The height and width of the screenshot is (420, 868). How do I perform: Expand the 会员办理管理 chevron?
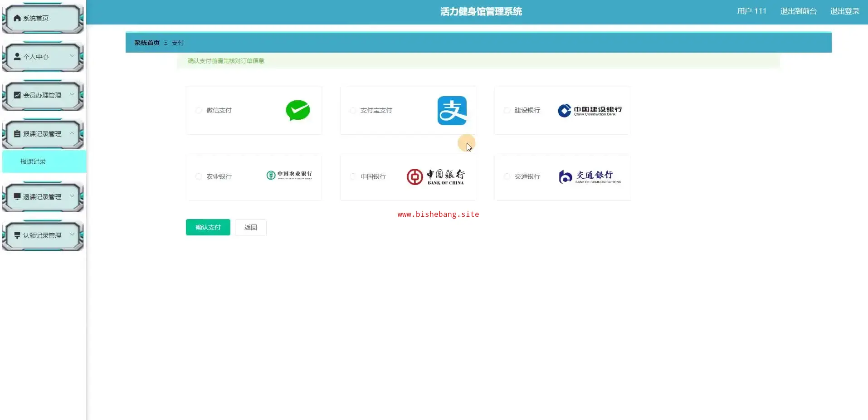tap(72, 94)
